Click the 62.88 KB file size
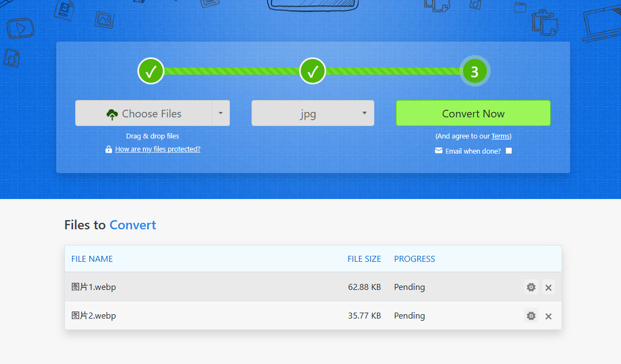This screenshot has width=621, height=364. tap(365, 287)
